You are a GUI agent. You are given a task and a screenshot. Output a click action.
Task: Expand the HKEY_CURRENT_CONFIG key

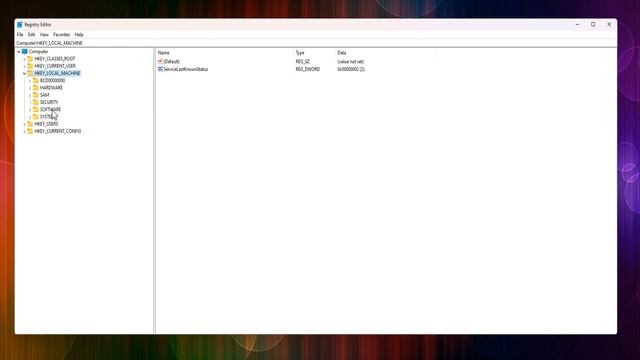[x=24, y=131]
